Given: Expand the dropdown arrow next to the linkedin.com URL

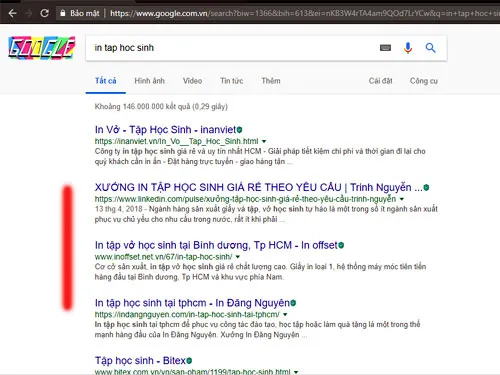Looking at the screenshot, I should click(x=402, y=199).
